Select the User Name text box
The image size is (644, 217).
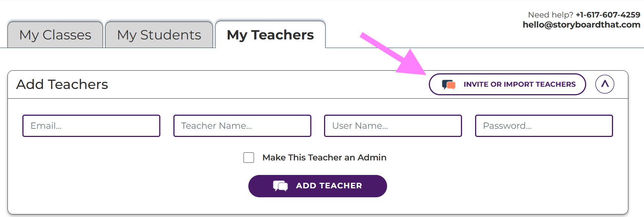pos(393,126)
